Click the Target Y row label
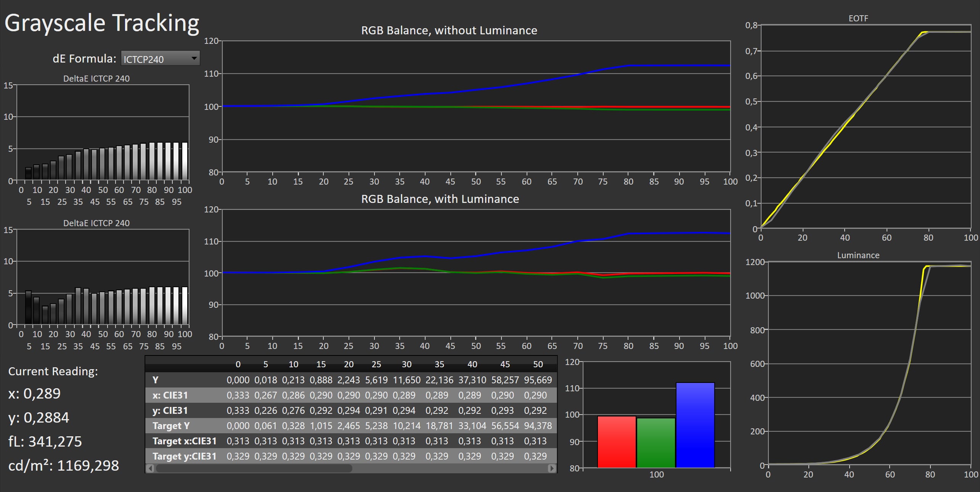This screenshot has height=492, width=980. tap(170, 426)
